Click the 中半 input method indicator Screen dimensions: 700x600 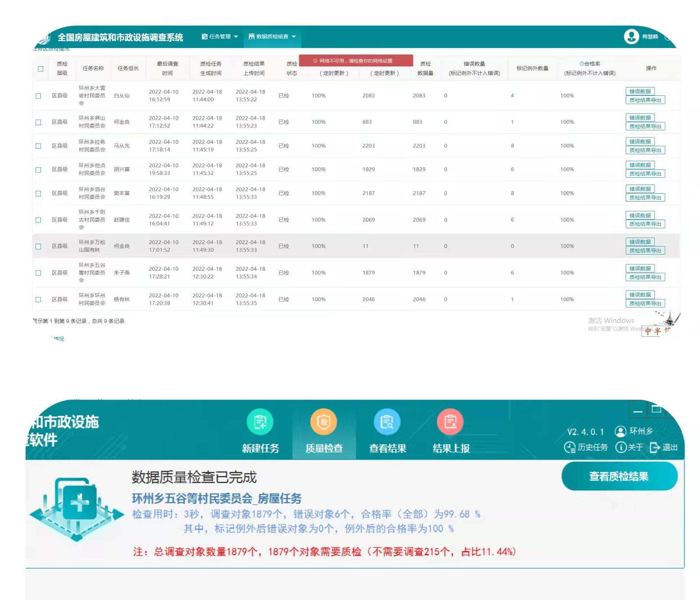(x=653, y=331)
